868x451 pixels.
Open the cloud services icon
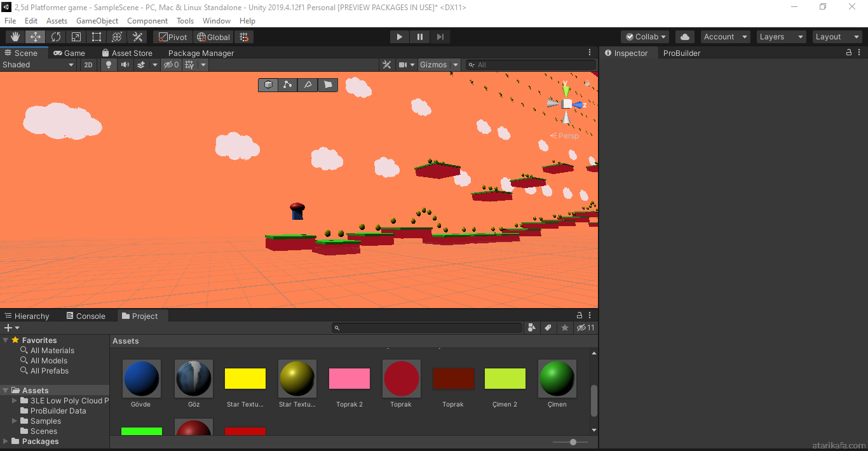(x=684, y=37)
